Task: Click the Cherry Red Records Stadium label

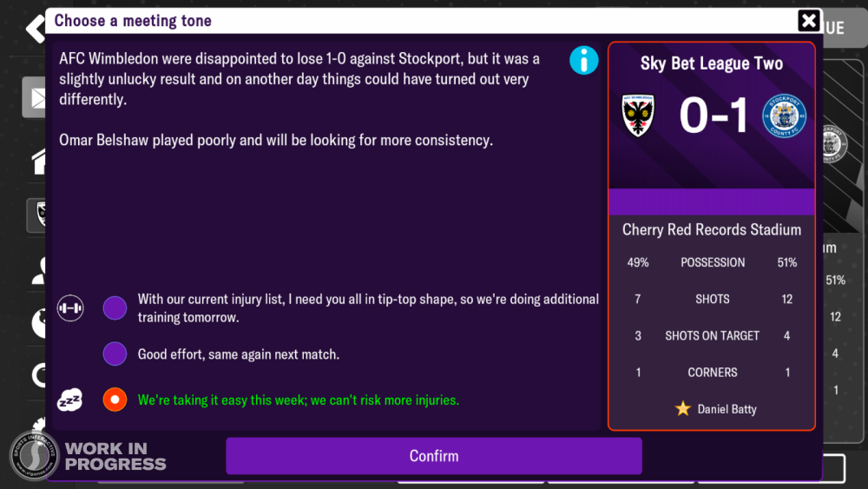Action: pyautogui.click(x=712, y=230)
